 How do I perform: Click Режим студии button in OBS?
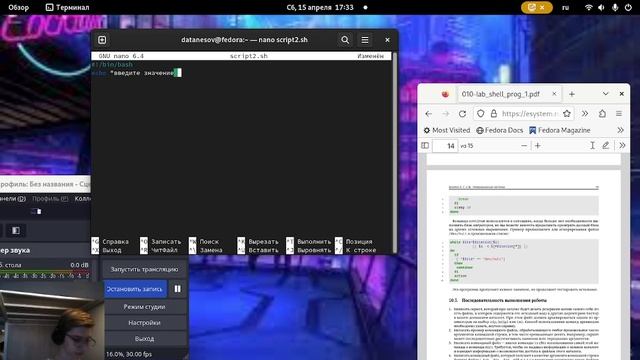(x=144, y=307)
